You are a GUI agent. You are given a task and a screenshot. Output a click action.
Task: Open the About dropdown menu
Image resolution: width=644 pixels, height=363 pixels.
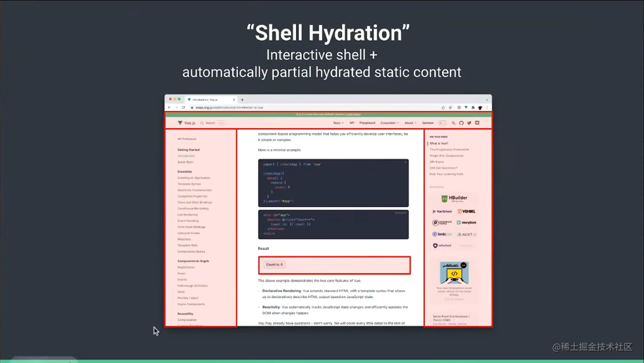pos(410,123)
